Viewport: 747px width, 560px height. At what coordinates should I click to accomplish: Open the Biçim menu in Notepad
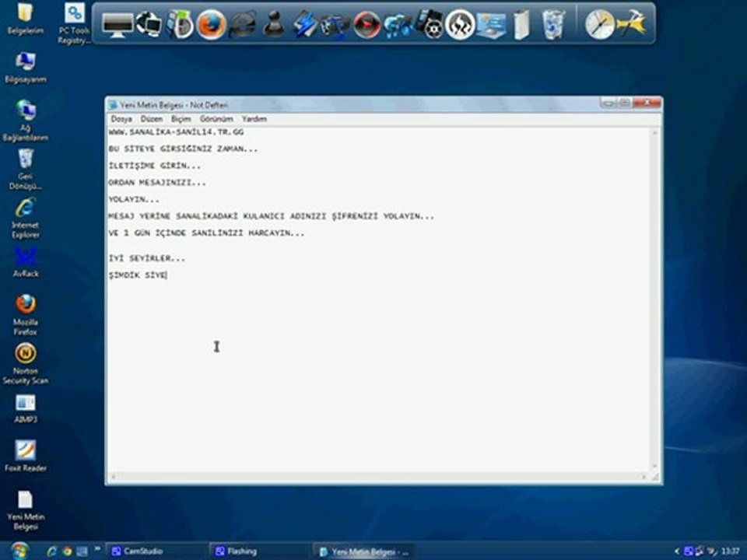181,118
